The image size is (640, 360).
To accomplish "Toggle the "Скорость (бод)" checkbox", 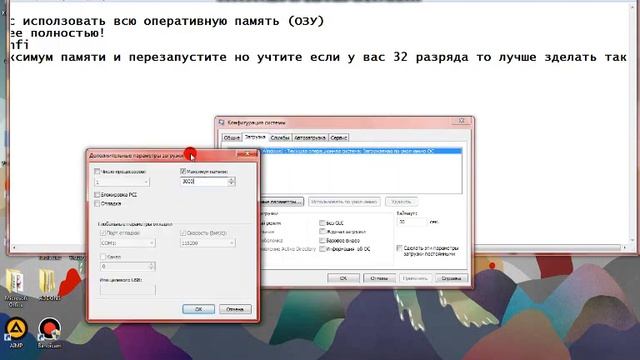I will 183,233.
